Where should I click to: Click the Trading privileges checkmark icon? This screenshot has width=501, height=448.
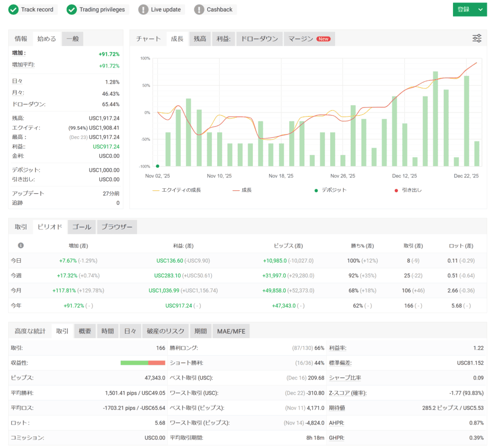click(72, 10)
